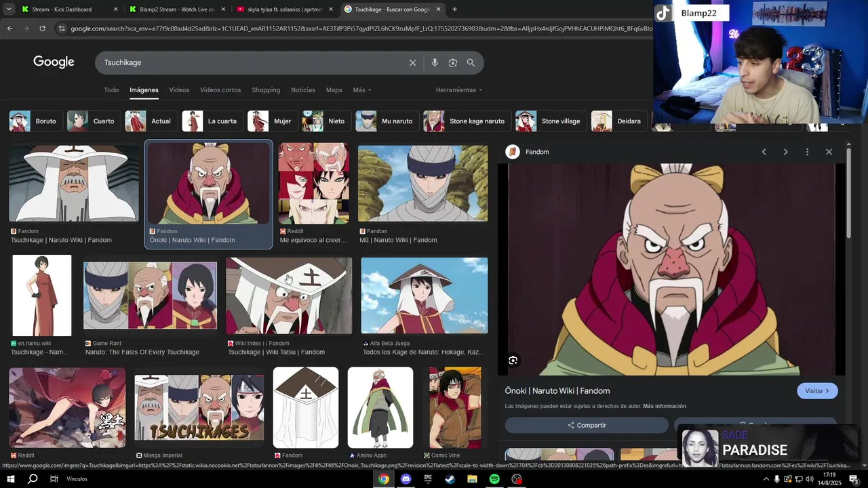
Task: Open the Amino Apps Ōnoki full-body image
Action: tap(380, 407)
